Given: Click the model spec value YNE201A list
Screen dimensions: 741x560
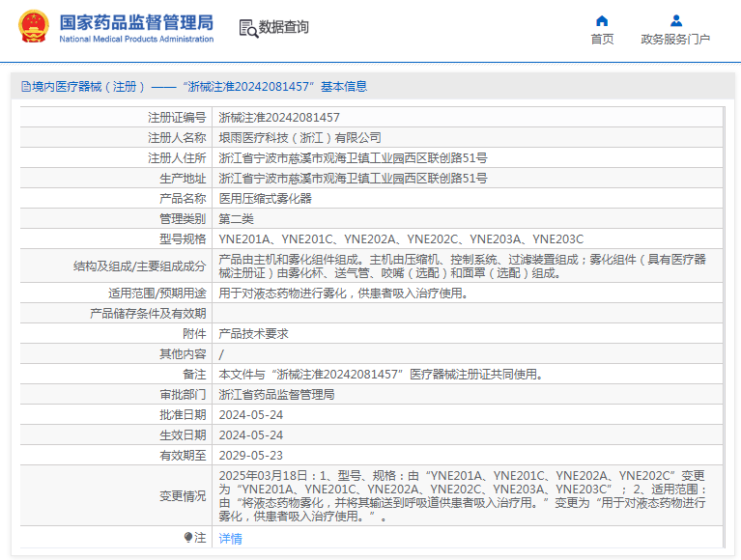Looking at the screenshot, I should pos(401,238).
